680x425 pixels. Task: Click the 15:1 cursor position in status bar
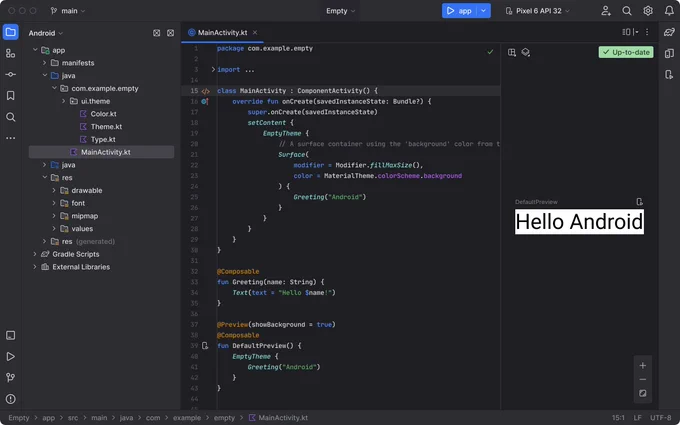618,418
